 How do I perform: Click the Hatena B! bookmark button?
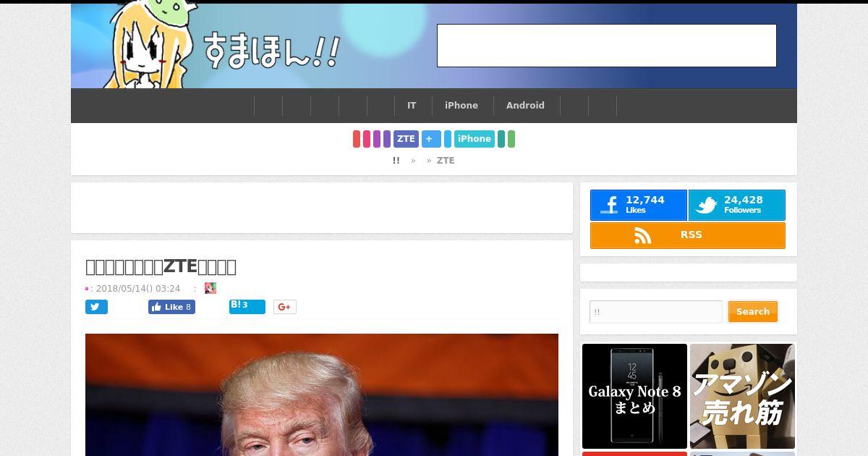[247, 306]
